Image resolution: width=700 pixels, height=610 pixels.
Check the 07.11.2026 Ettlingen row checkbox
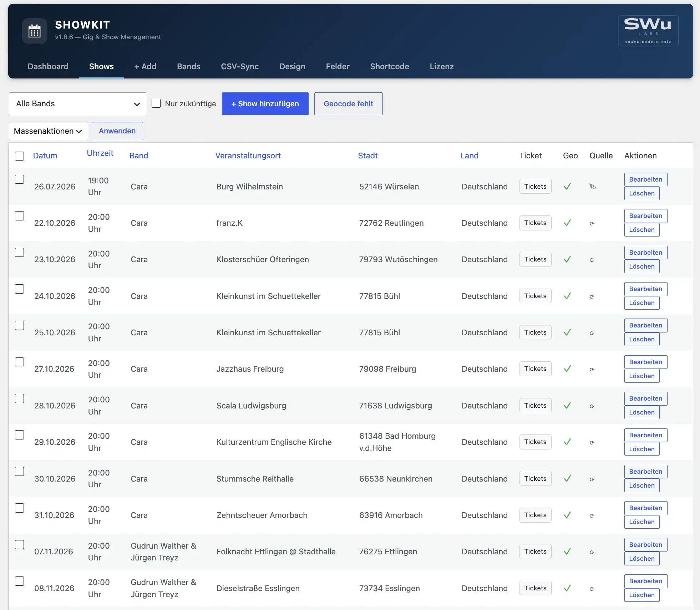20,544
